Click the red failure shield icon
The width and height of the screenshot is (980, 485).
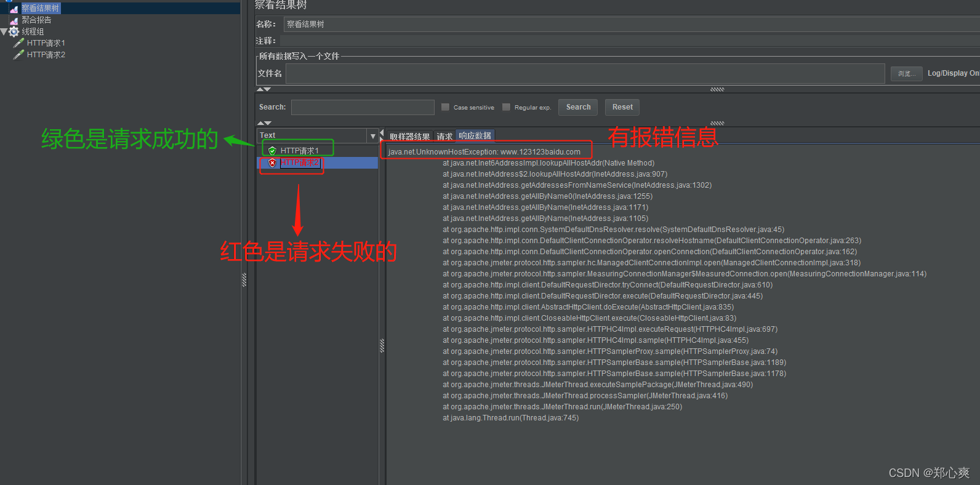(272, 162)
